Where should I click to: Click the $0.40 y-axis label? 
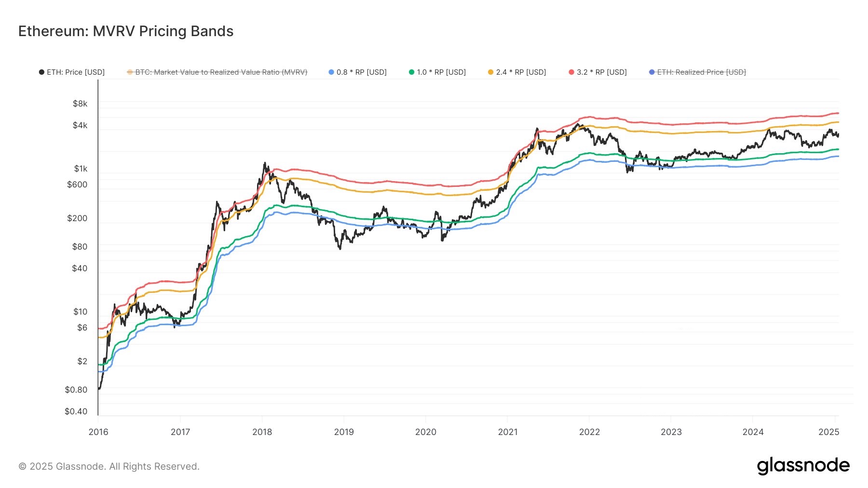pos(76,411)
